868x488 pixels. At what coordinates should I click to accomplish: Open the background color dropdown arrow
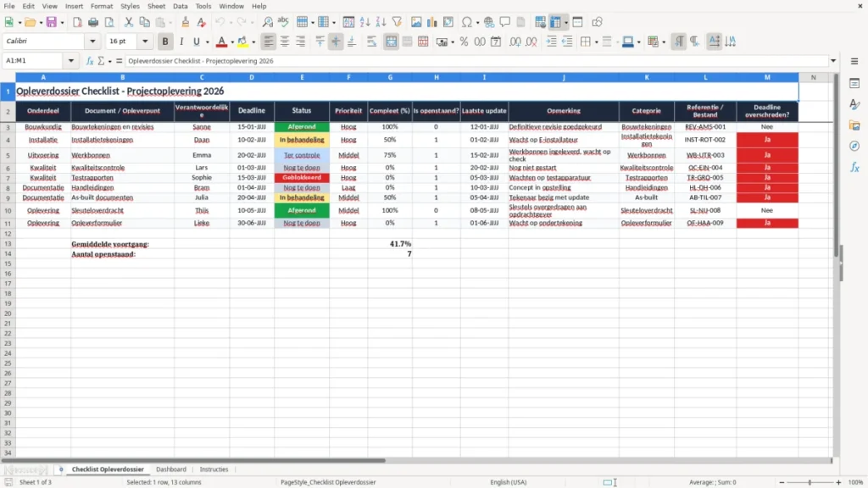[253, 42]
